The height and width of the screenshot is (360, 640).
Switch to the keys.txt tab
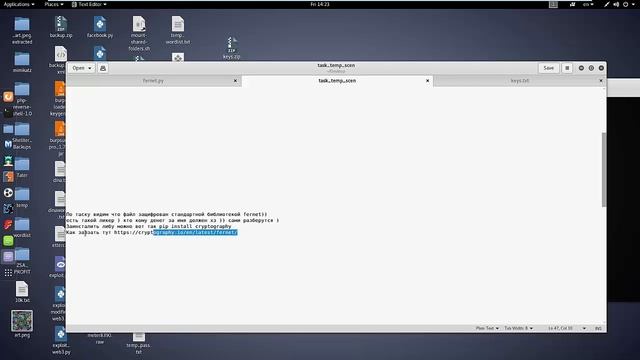[x=520, y=81]
